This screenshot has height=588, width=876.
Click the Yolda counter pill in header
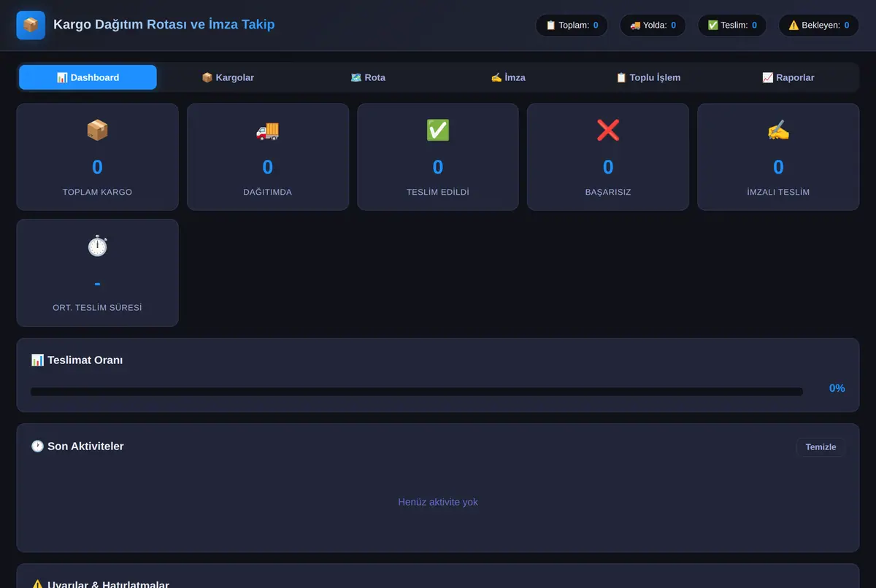tap(653, 26)
